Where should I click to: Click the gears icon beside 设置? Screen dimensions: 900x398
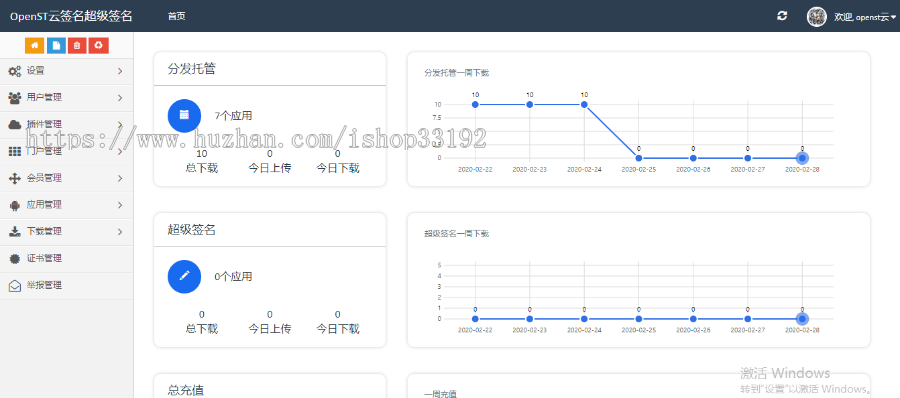coord(15,71)
